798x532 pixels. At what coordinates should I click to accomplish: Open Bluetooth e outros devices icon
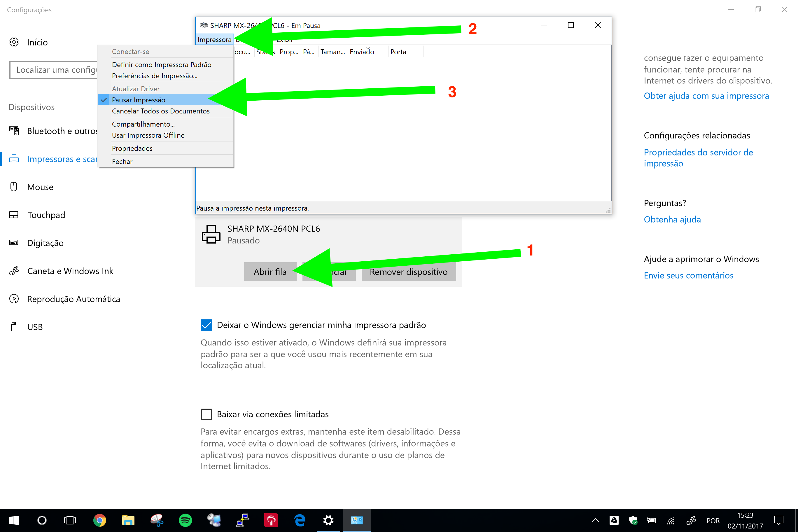(14, 131)
